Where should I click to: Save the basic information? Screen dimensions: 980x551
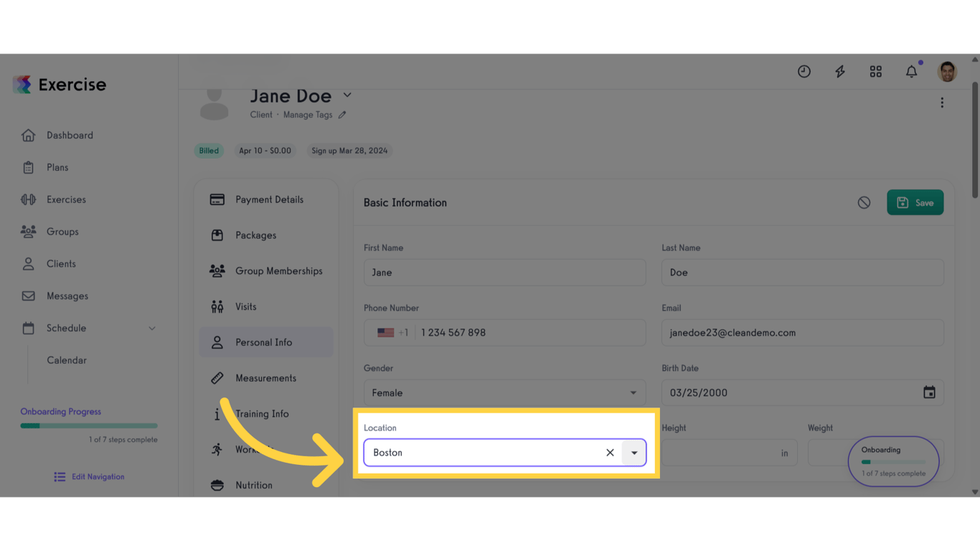coord(915,203)
